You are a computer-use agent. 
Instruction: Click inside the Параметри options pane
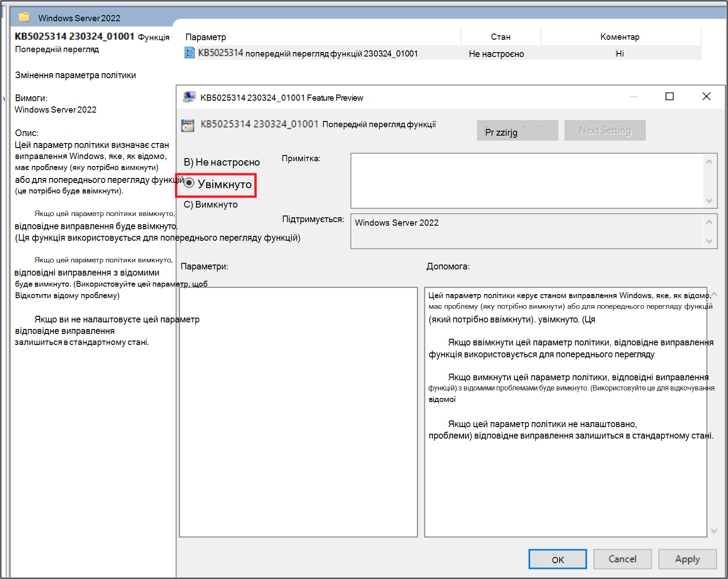coord(298,412)
